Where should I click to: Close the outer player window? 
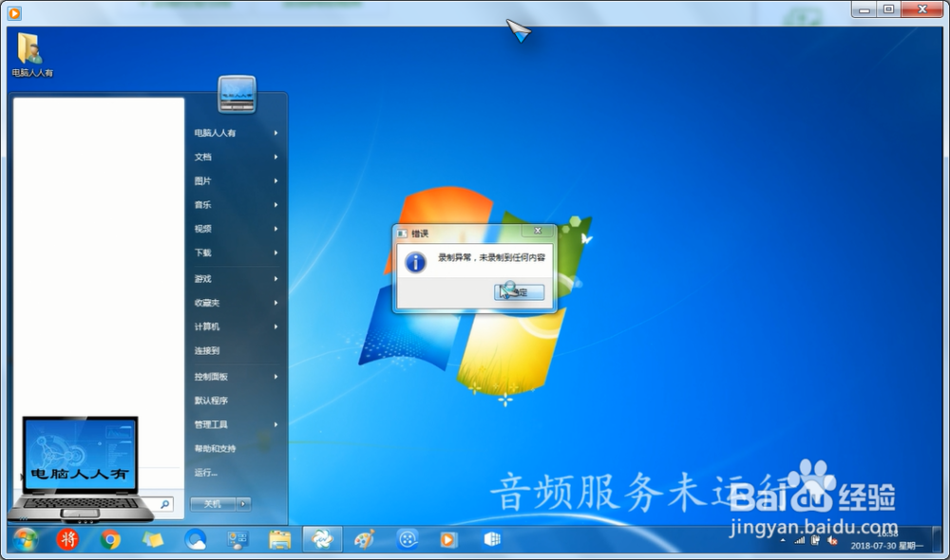coord(922,9)
